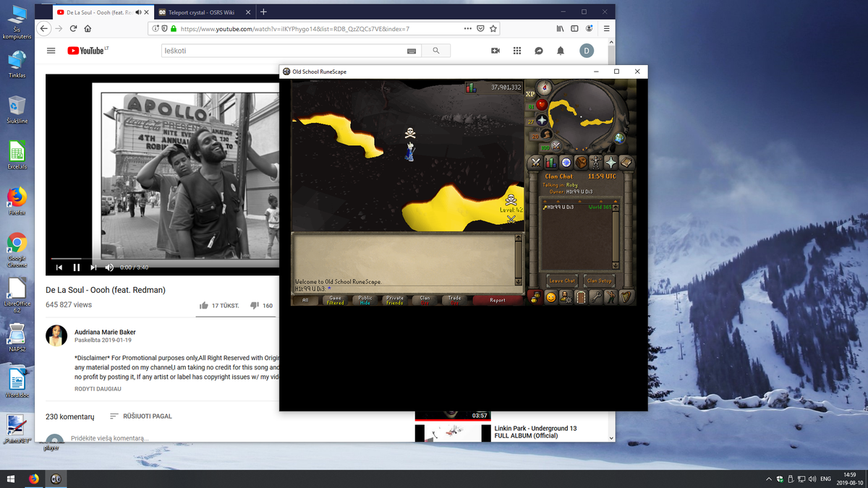Expand description with RODYTI DAUGIAU
Viewport: 868px width, 488px height.
98,389
